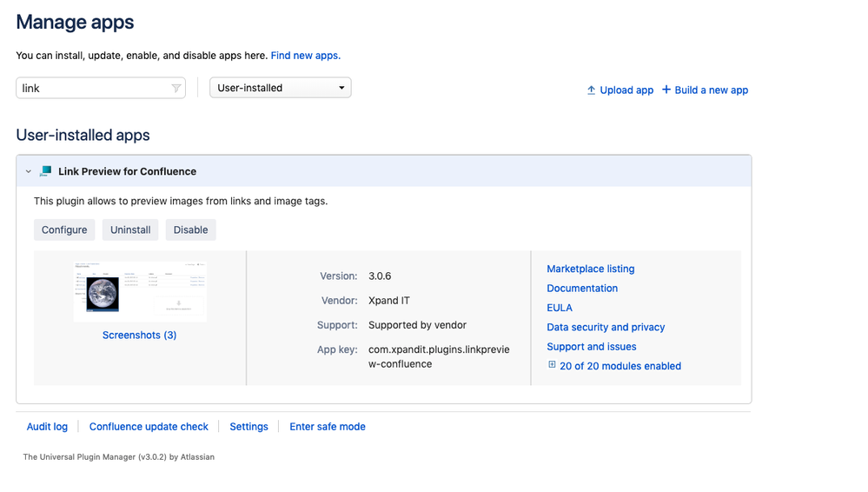Enter safe mode

327,427
